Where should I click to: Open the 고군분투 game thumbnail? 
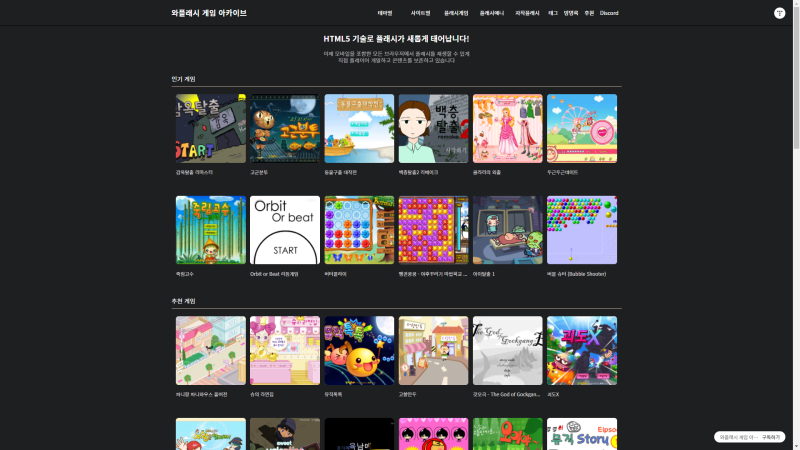(285, 129)
